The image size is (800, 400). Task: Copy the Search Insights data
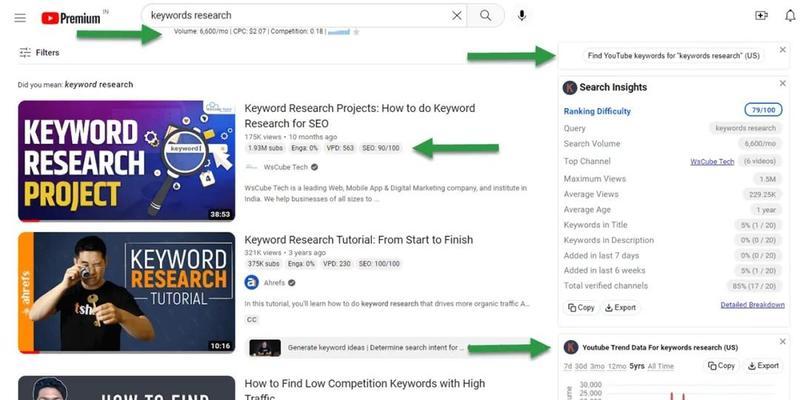pyautogui.click(x=581, y=308)
